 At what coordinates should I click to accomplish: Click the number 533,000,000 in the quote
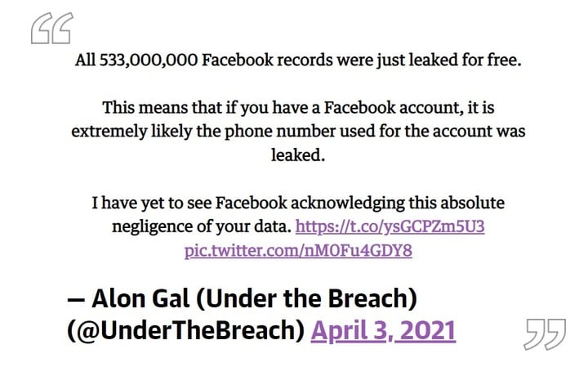click(x=148, y=60)
